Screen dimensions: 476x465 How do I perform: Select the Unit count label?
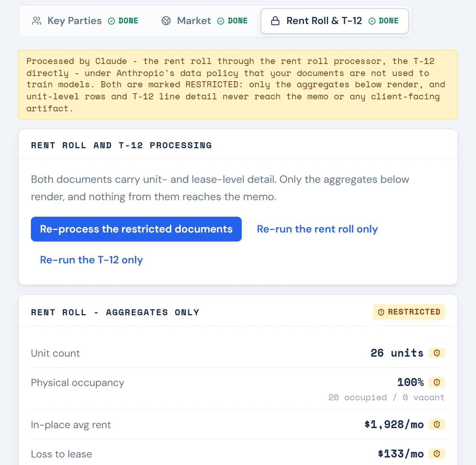click(55, 353)
